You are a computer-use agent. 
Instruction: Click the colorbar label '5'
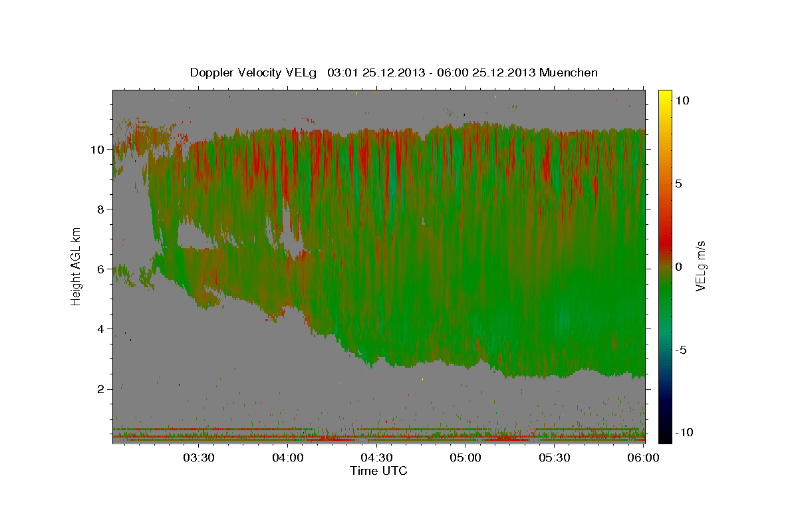point(679,184)
